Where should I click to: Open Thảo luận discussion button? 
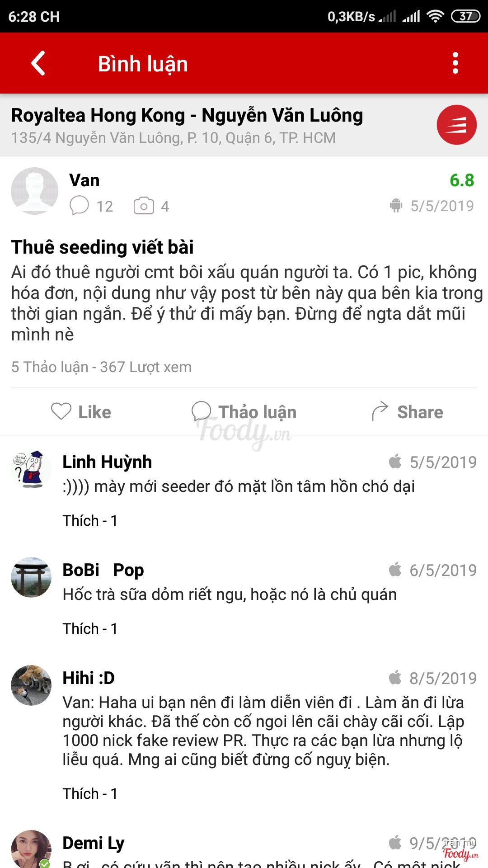coord(244,412)
